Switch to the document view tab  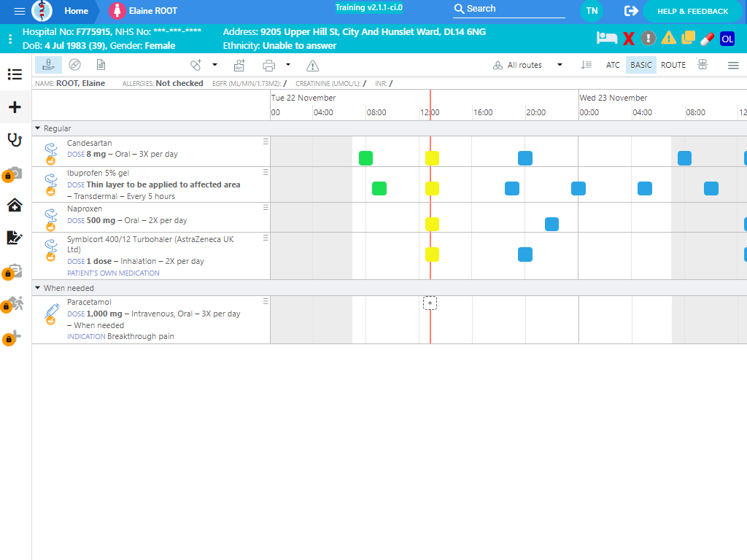(101, 65)
